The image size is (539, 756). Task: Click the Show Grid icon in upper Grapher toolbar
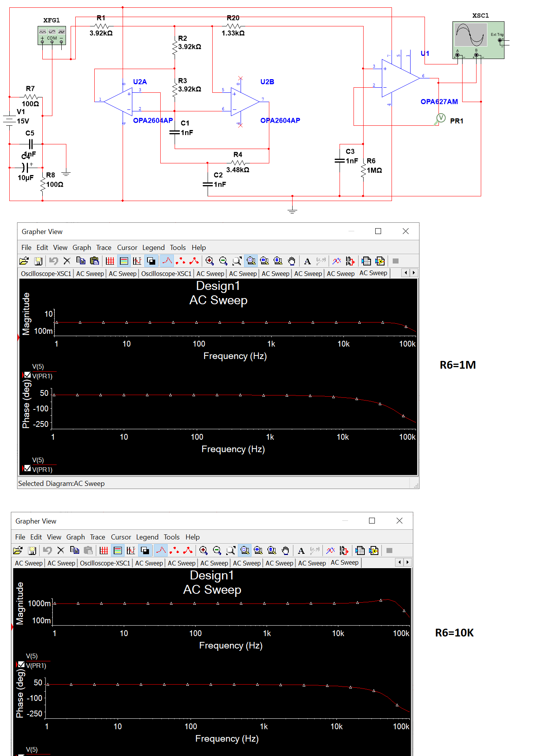pyautogui.click(x=110, y=261)
